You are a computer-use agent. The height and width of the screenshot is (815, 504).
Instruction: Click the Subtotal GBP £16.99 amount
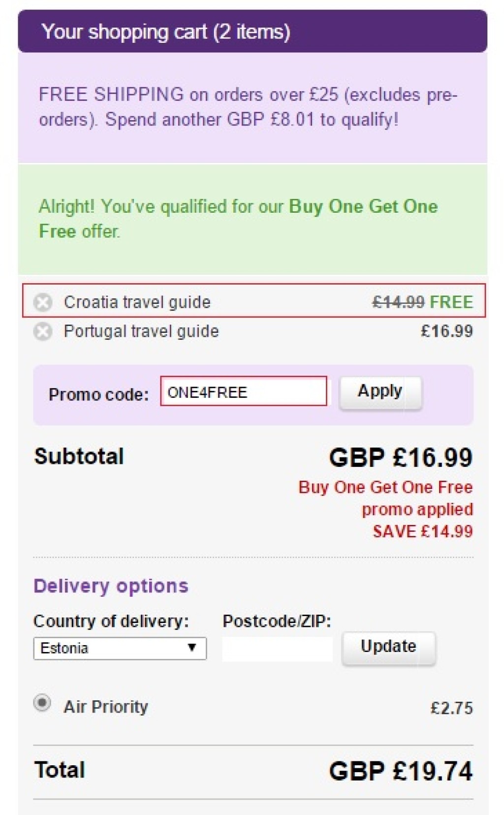(x=401, y=457)
